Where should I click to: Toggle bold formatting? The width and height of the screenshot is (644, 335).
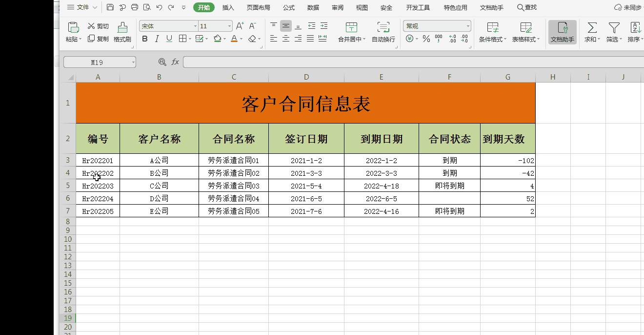click(x=145, y=39)
